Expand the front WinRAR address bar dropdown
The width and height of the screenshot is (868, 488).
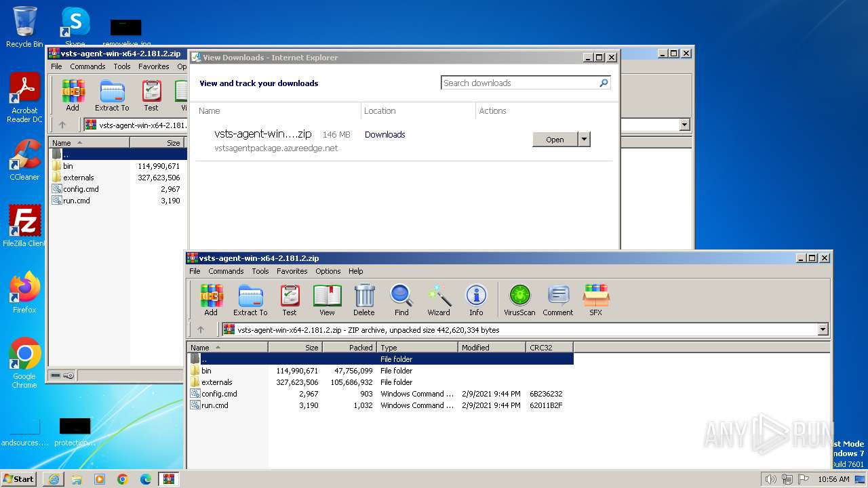pos(823,330)
